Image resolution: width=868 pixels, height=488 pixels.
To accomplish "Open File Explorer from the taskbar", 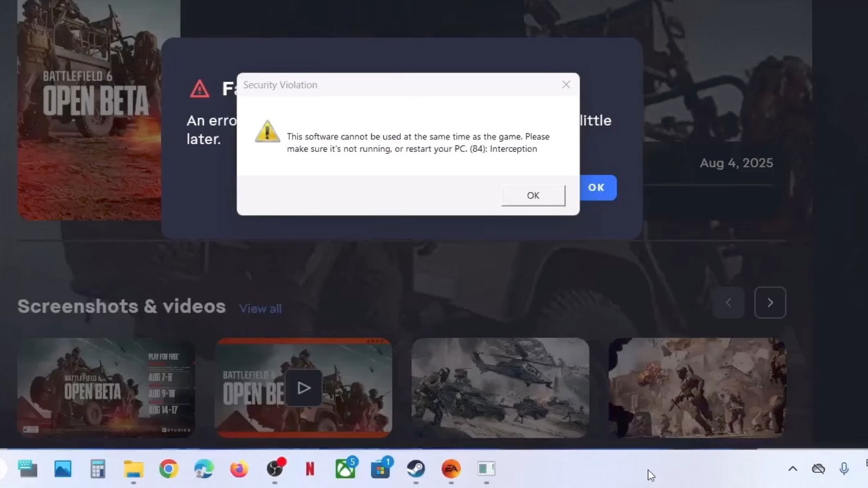I will click(133, 468).
